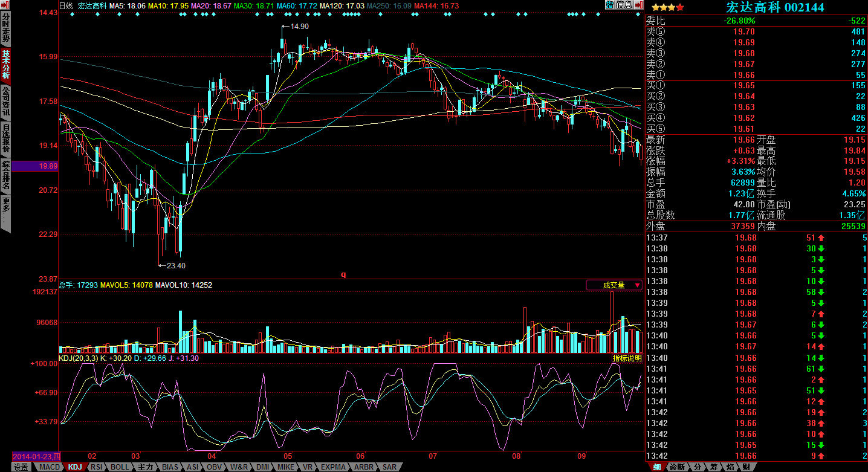868x472 pixels.
Task: Switch indicator to ASI
Action: (192, 467)
